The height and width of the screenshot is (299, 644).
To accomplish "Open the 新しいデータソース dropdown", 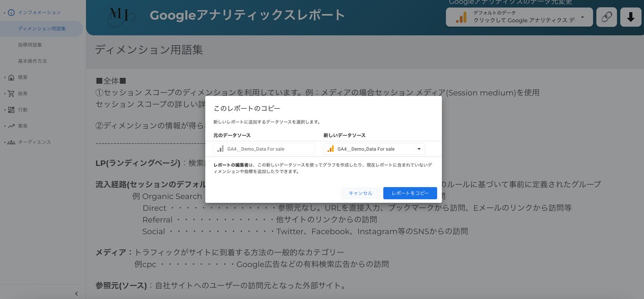I will pyautogui.click(x=374, y=149).
